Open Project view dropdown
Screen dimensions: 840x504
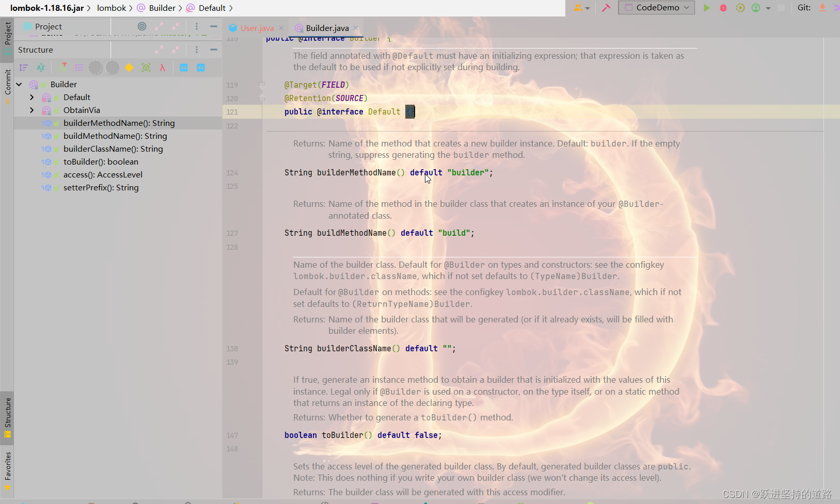(x=48, y=26)
